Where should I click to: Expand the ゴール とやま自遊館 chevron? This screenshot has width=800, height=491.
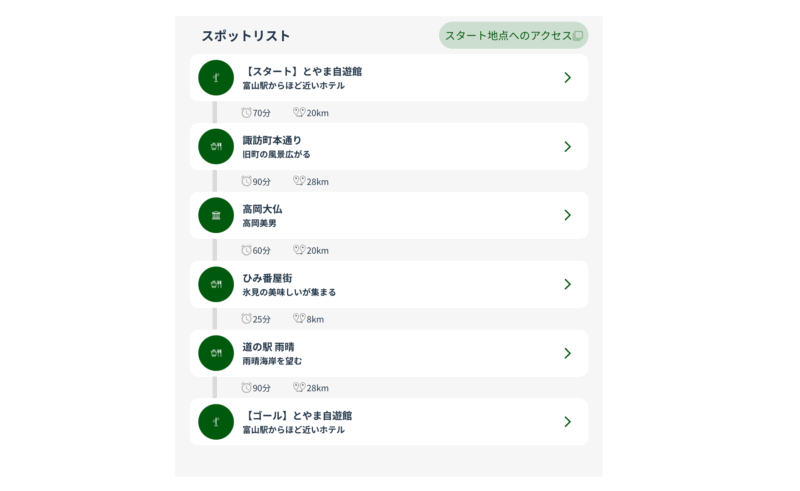coord(567,422)
